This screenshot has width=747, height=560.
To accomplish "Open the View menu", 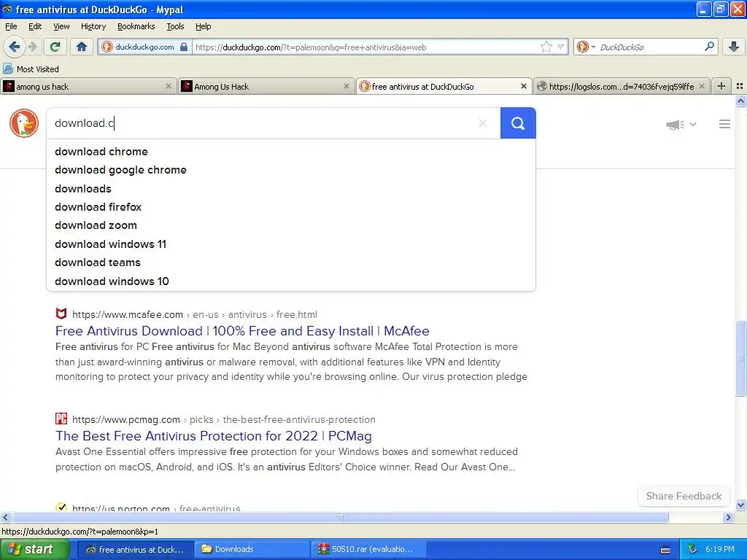I will pyautogui.click(x=61, y=26).
